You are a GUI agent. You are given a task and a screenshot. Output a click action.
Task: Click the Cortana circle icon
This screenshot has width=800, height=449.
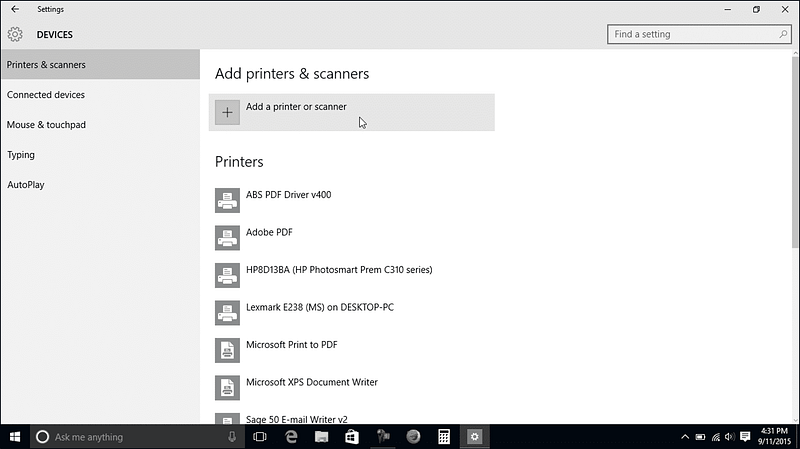[42, 437]
